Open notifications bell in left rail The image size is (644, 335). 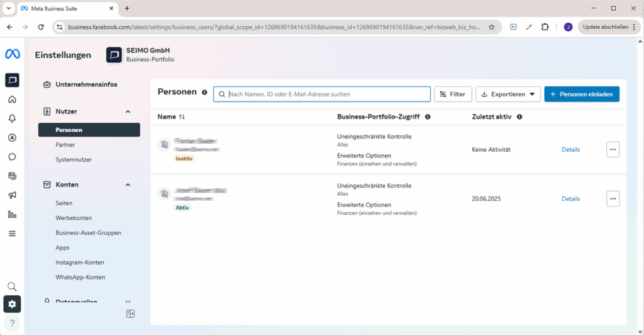tap(13, 118)
